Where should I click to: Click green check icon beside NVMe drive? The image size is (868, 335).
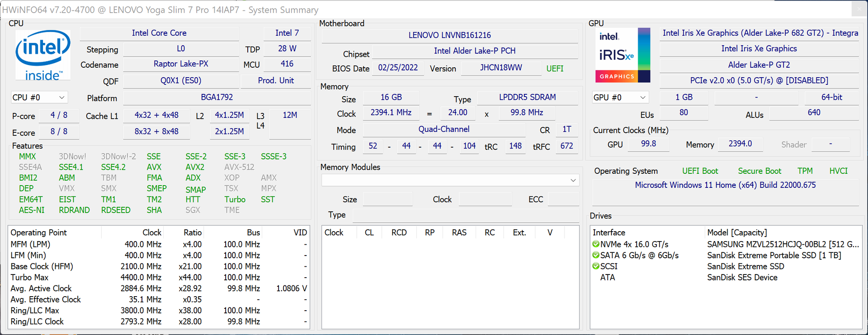pos(596,244)
